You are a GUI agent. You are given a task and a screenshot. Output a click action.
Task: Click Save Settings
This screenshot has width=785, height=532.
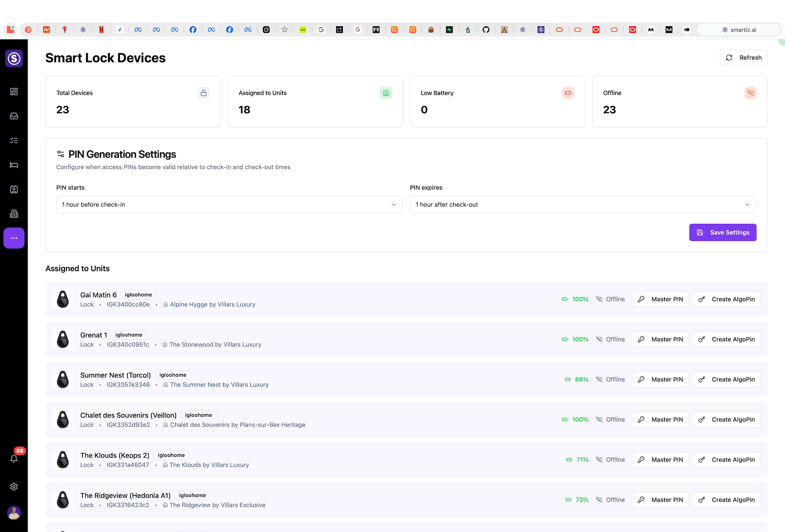pyautogui.click(x=723, y=232)
